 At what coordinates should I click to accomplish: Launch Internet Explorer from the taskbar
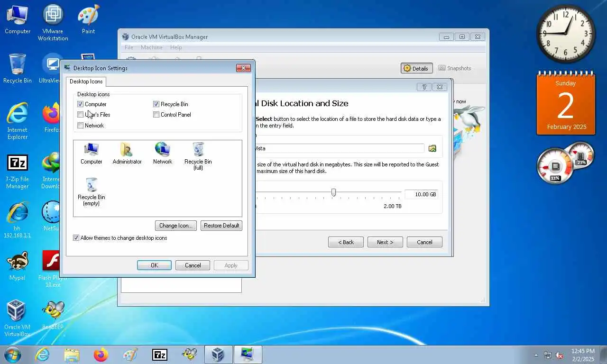pyautogui.click(x=42, y=355)
